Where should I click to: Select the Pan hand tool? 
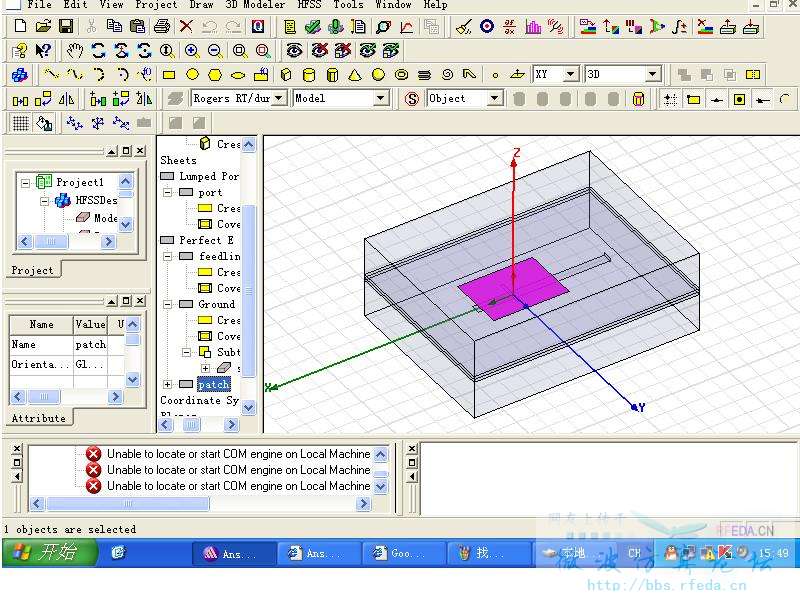tap(75, 50)
